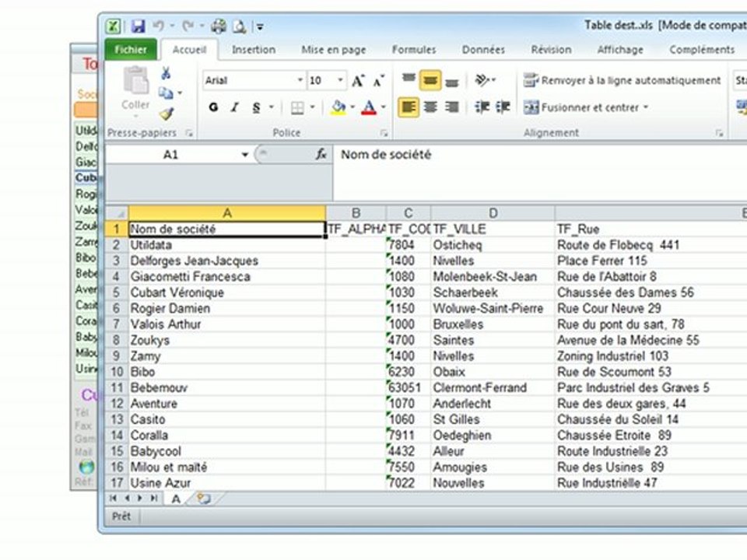This screenshot has width=747, height=560.
Task: Click Fusionner et centrer button
Action: coord(585,107)
